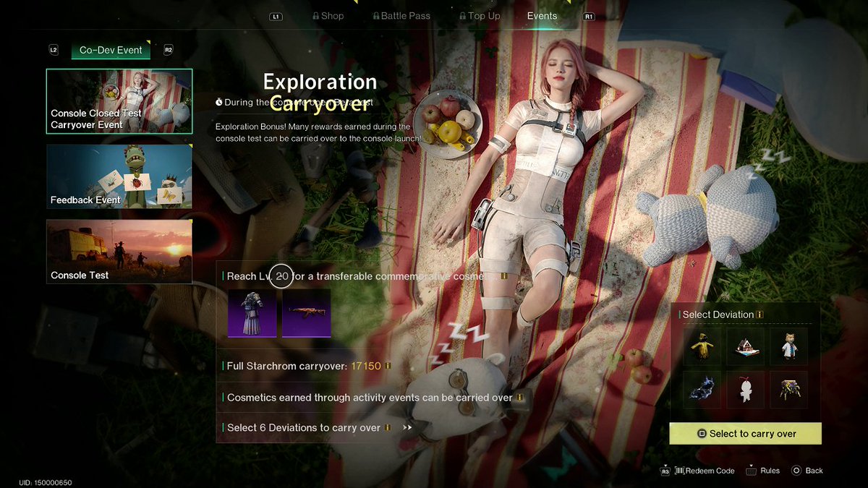Open the Shop tab

click(x=328, y=16)
